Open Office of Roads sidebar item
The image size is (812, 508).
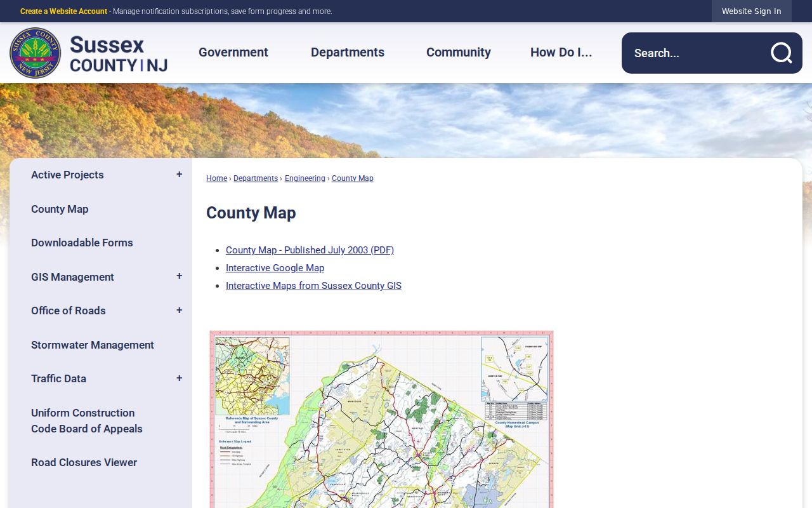[x=69, y=311]
